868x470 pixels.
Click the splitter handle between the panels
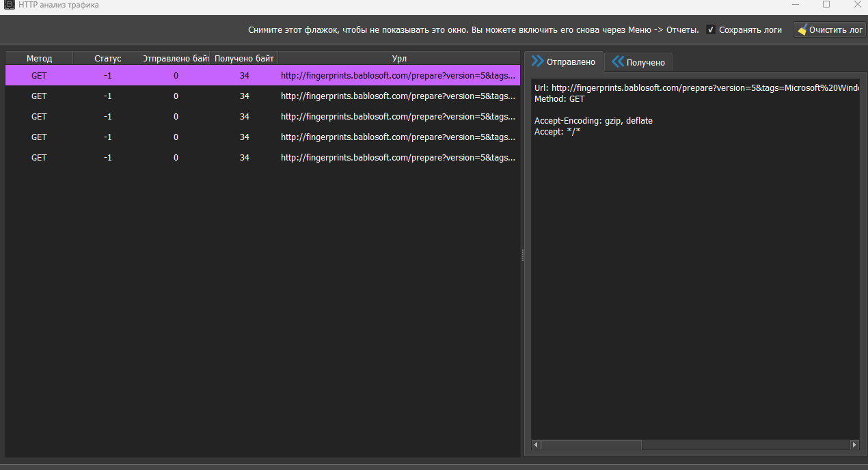523,255
